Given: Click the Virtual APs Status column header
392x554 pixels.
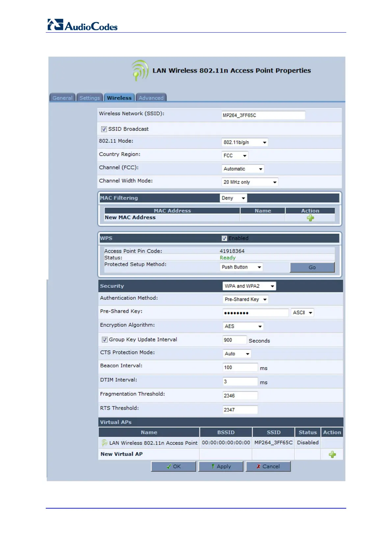Looking at the screenshot, I should pyautogui.click(x=308, y=432).
